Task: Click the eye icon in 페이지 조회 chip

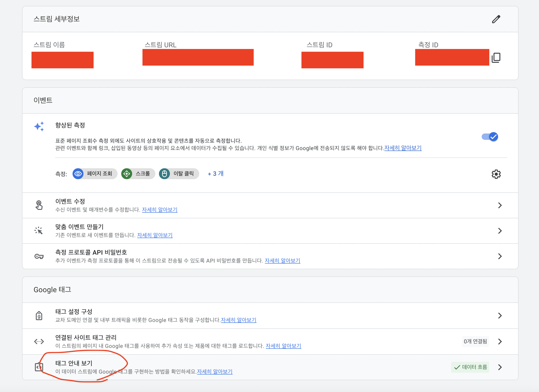Action: (x=78, y=174)
